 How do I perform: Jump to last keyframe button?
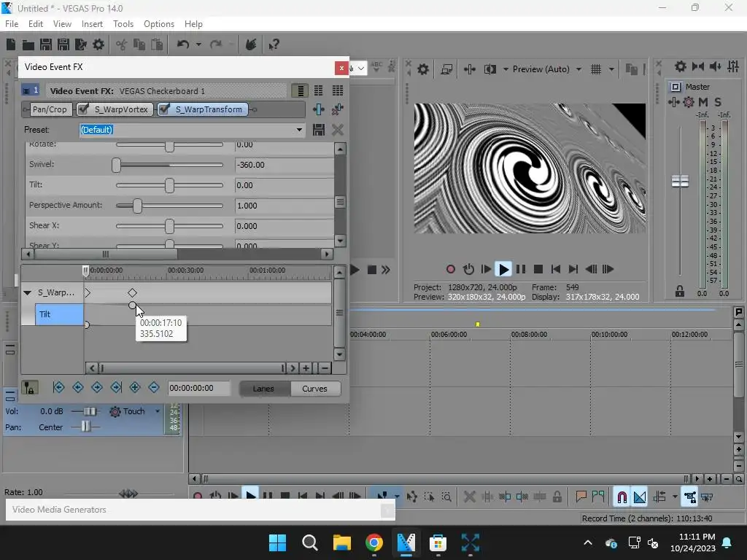point(116,388)
